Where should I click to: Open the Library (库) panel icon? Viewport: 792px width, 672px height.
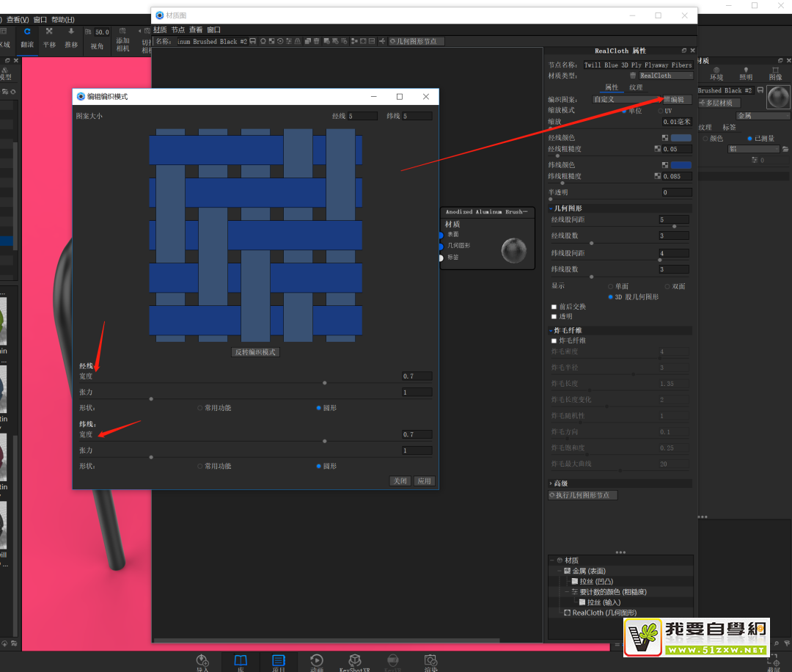pos(241,661)
